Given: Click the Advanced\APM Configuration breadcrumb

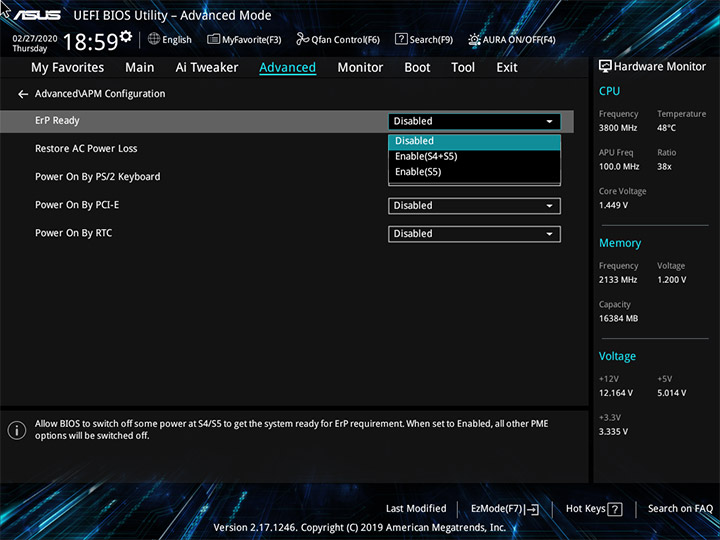Looking at the screenshot, I should click(x=100, y=94).
